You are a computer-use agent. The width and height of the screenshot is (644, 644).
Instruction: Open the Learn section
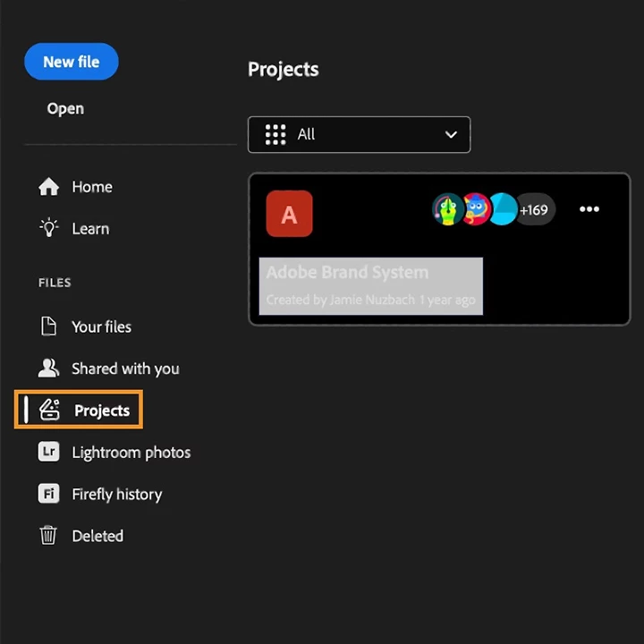[x=90, y=229]
